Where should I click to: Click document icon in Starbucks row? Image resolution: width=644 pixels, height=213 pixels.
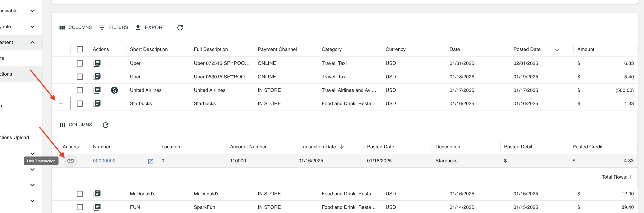pos(97,103)
